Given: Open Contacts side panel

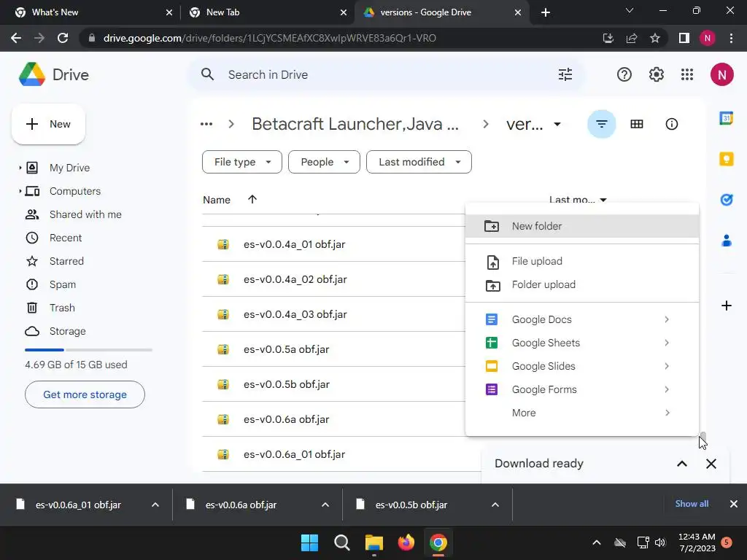Looking at the screenshot, I should coord(726,241).
